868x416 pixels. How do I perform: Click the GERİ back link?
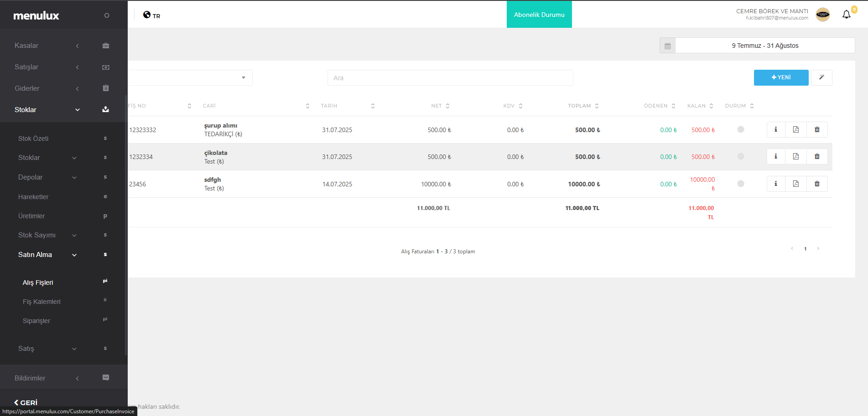(x=26, y=402)
